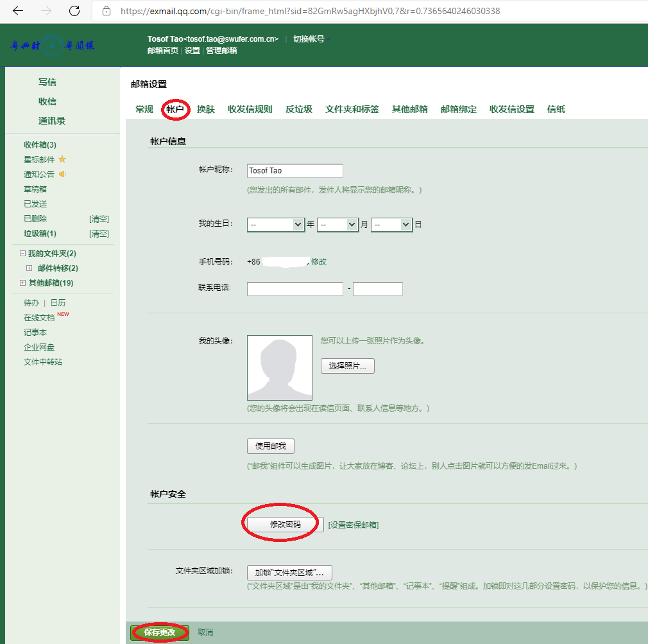Open 企业网盘 in the sidebar

pyautogui.click(x=39, y=347)
